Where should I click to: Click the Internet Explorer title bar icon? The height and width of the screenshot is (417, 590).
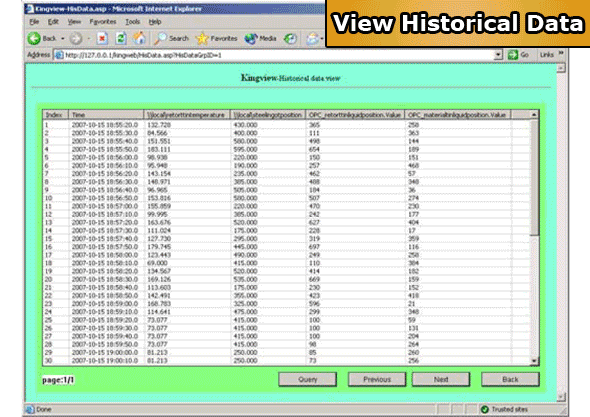[30, 8]
